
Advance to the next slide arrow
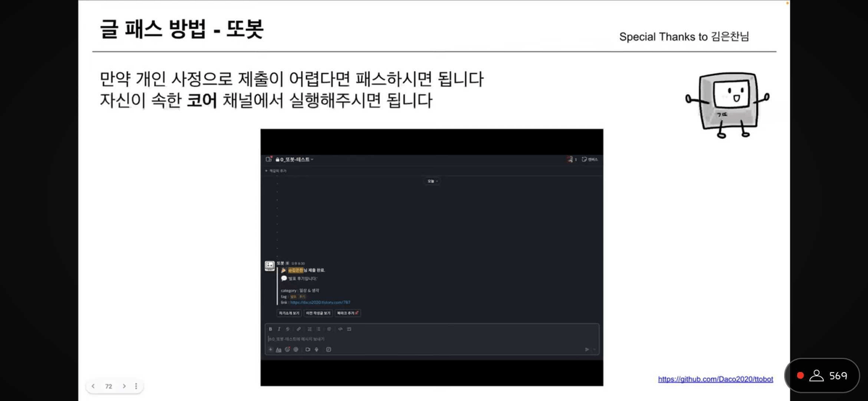click(124, 387)
